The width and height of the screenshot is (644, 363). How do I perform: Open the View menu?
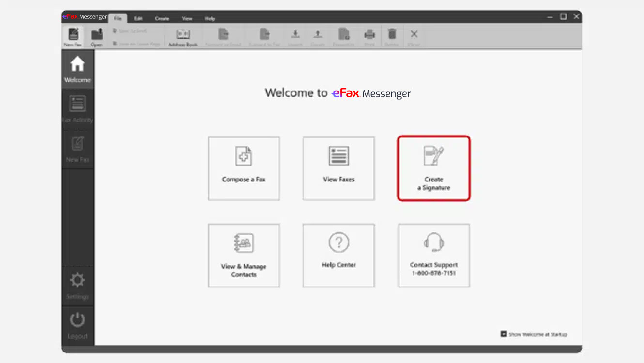187,18
